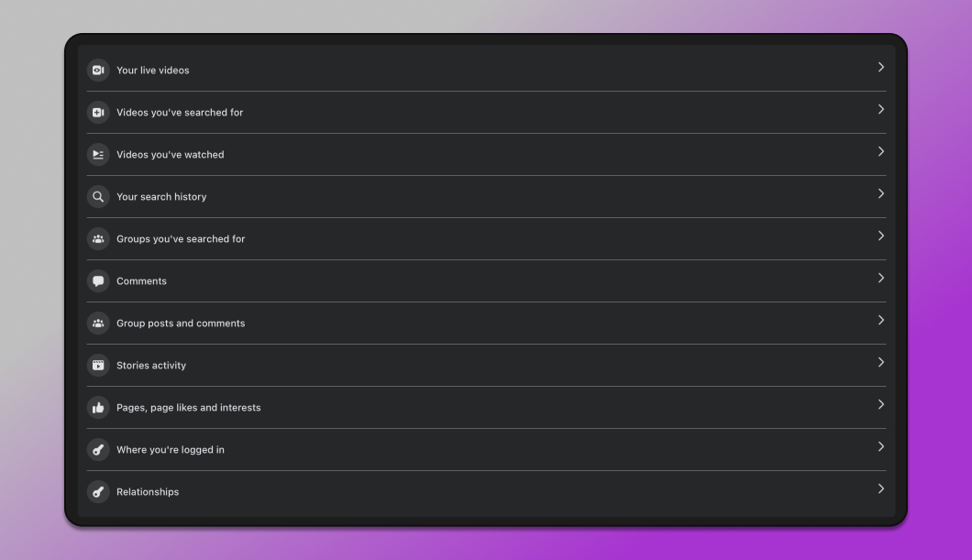
Task: Click the key icon beside Relationships
Action: [x=98, y=491]
